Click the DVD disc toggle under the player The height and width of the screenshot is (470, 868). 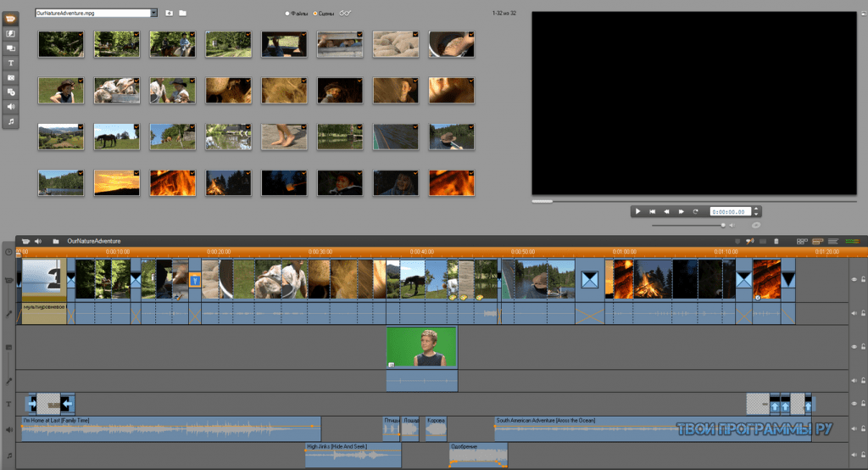(755, 225)
